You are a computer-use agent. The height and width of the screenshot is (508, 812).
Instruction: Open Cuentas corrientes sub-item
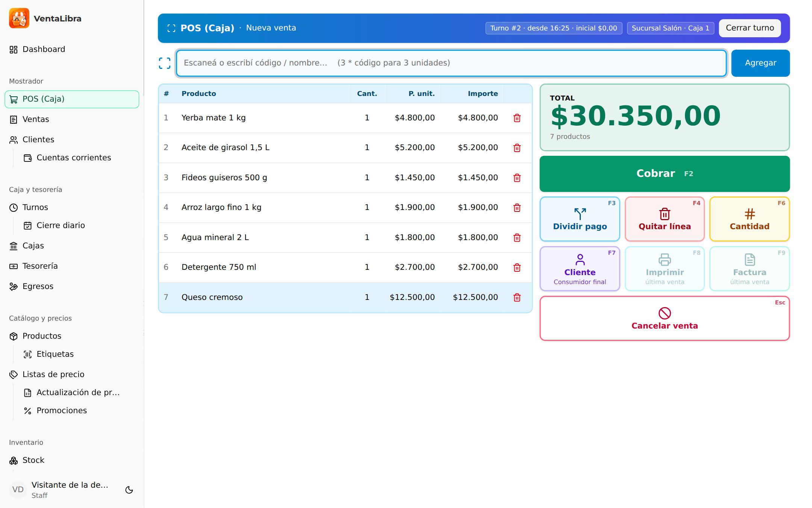[79, 158]
